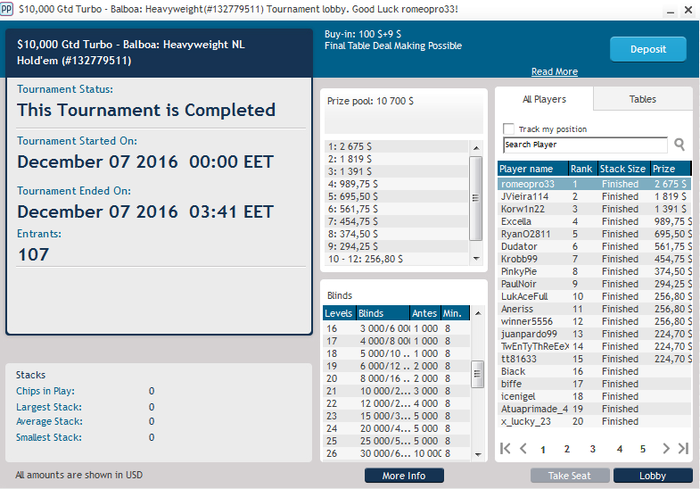Viewport: 700px width, 489px height.
Task: Go to previous page of players list
Action: pyautogui.click(x=523, y=448)
